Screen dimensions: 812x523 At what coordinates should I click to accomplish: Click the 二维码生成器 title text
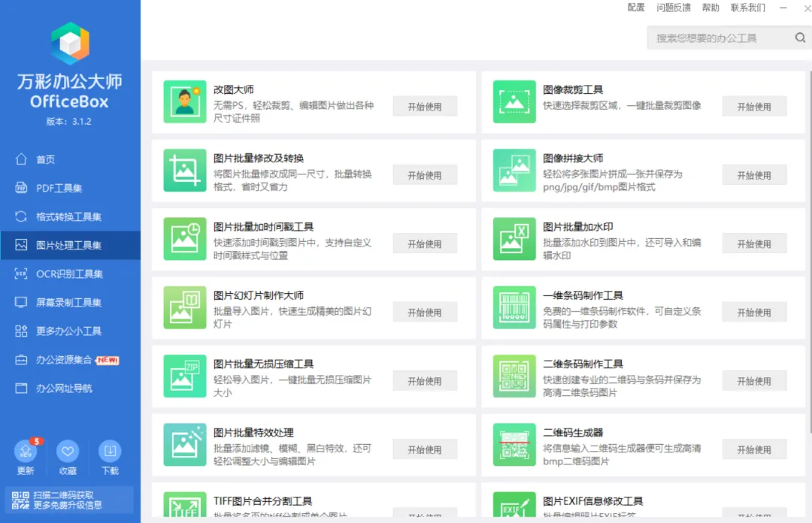coord(573,432)
